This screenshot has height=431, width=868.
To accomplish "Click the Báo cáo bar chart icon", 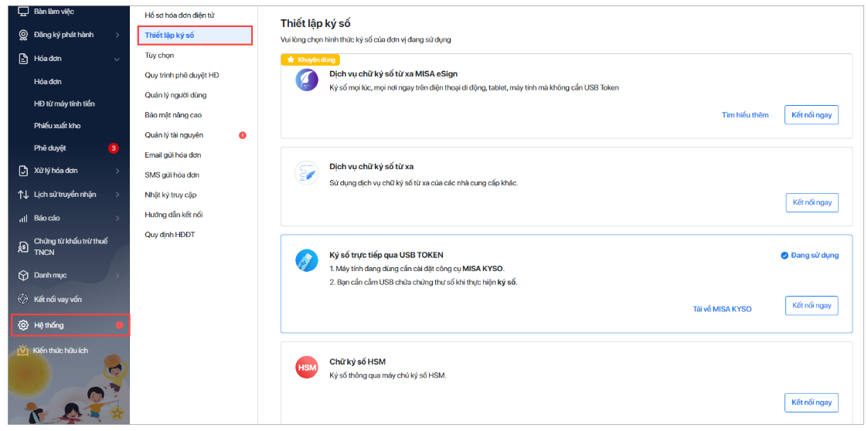I will click(x=23, y=219).
